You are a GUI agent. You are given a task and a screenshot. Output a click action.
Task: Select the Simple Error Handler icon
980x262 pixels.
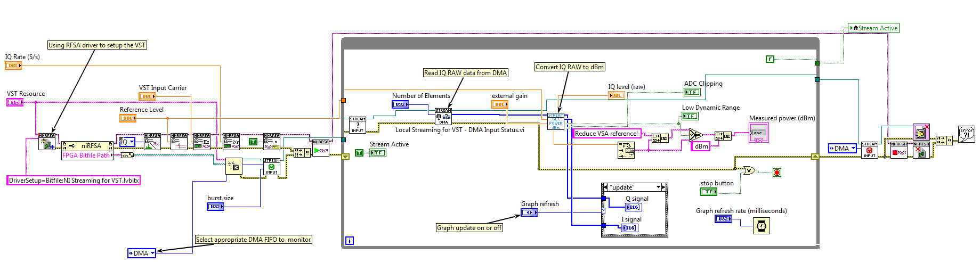coord(966,134)
